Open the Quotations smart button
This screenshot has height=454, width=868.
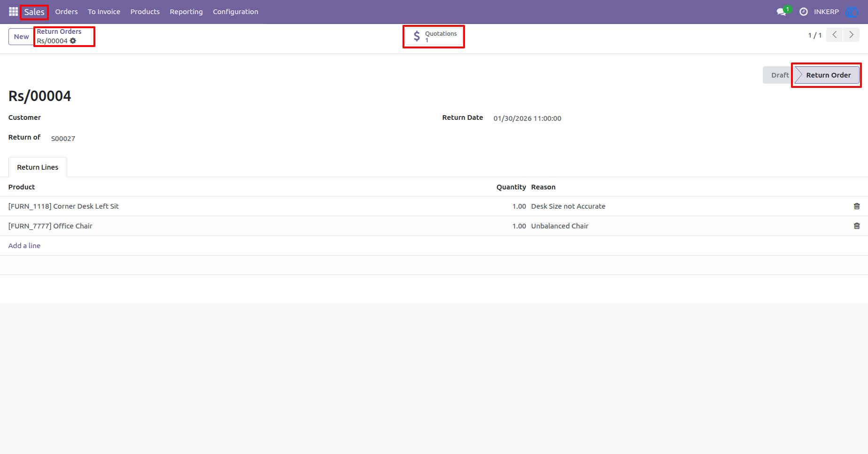coord(434,37)
